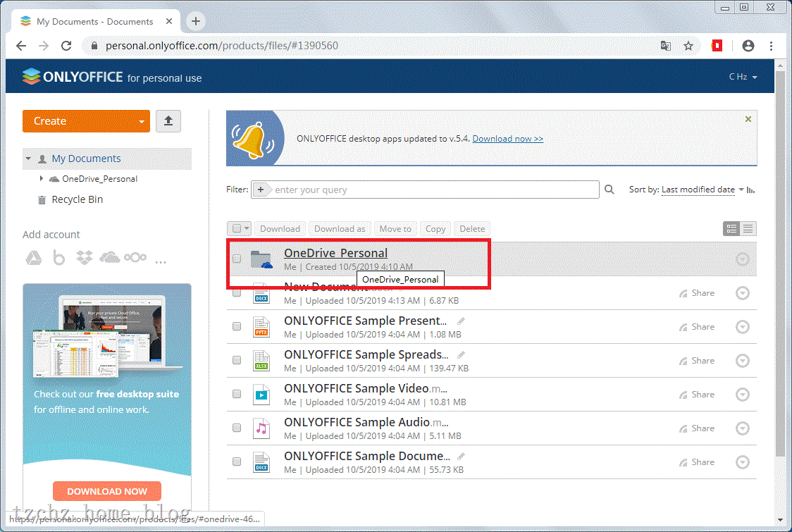Tick the select-all checkbox above file list

pos(236,228)
